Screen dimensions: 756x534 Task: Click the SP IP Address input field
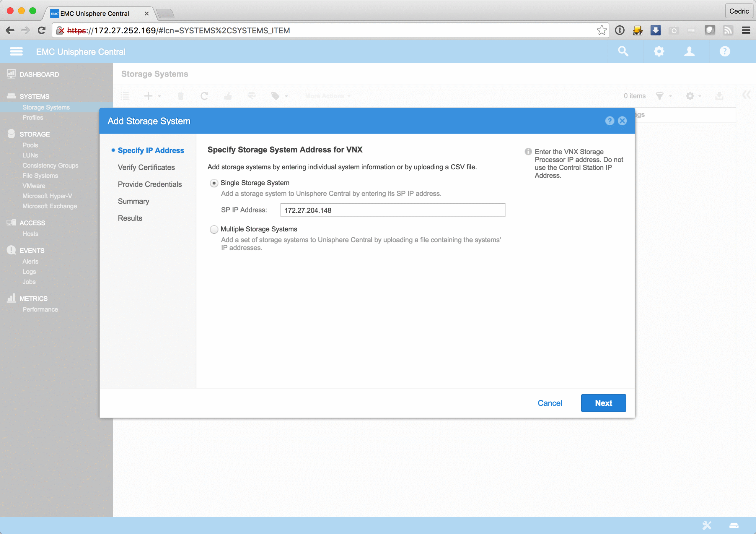point(392,210)
